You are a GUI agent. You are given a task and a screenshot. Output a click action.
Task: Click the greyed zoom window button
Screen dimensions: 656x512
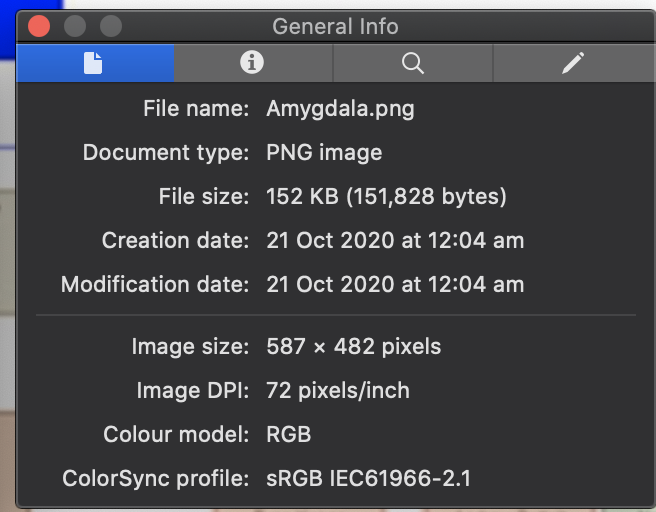pos(111,26)
